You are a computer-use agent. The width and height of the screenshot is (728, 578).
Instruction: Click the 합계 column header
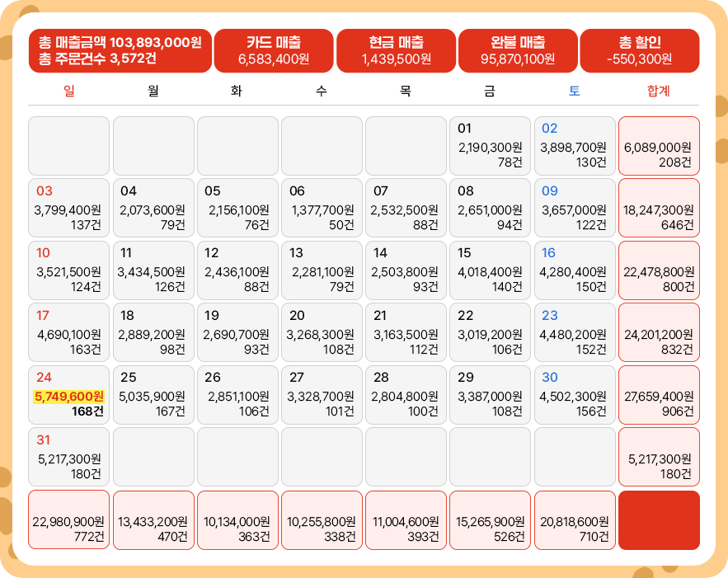[659, 91]
